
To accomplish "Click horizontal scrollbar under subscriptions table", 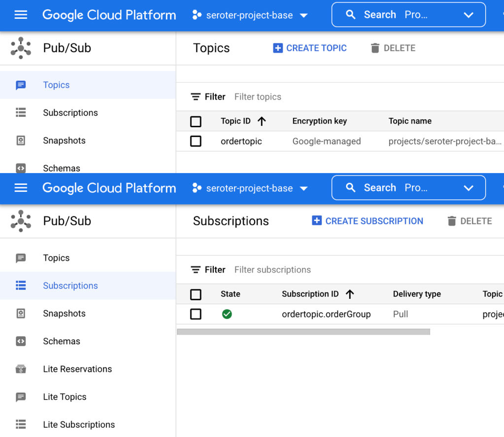I will click(303, 332).
